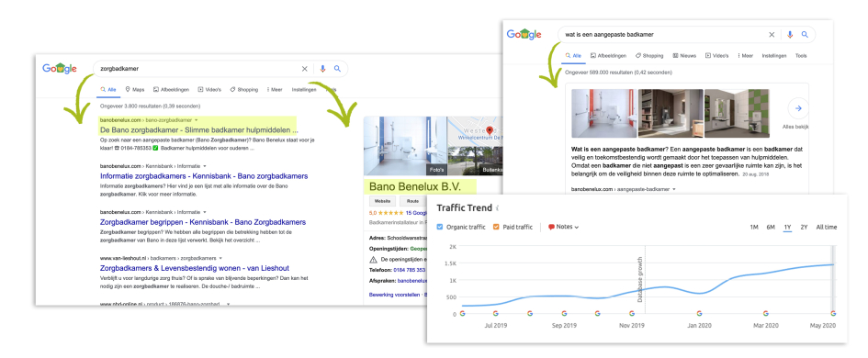The image size is (868, 358).
Task: Click red map pin on Bano Benelux map
Action: [490, 131]
